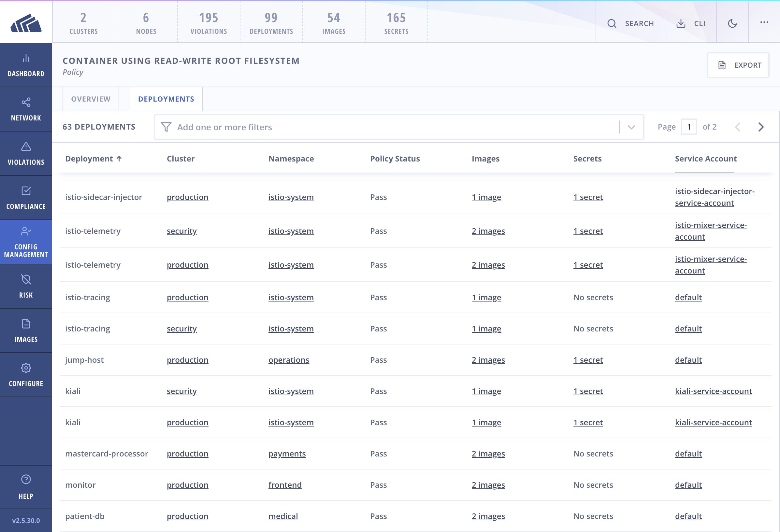
Task: Sort by Deployment column header
Action: 93,159
